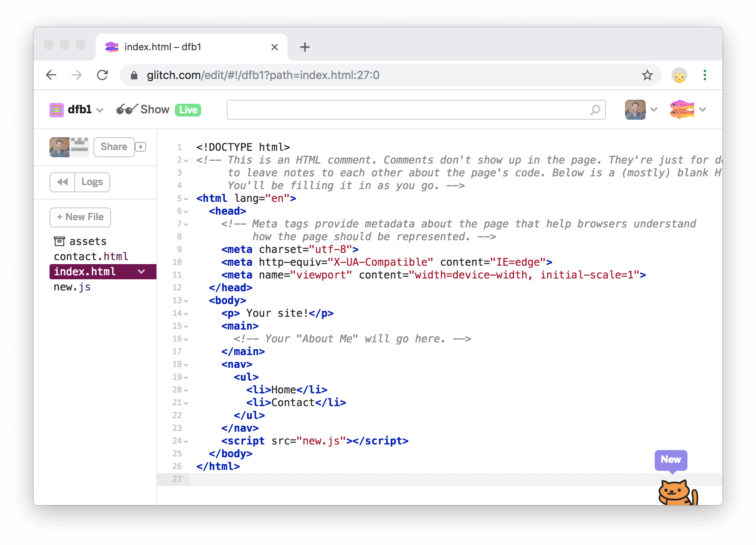Click into the project search field
This screenshot has height=545, width=756.
pos(407,110)
